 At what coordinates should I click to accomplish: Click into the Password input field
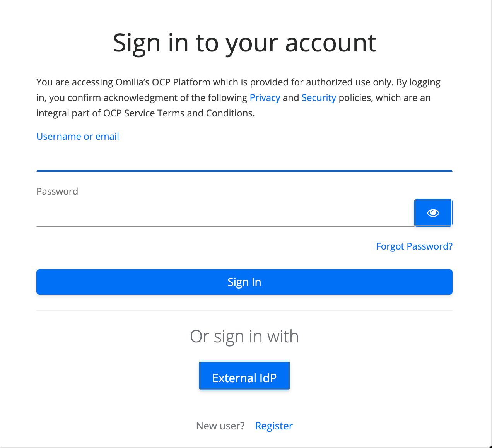pos(224,214)
